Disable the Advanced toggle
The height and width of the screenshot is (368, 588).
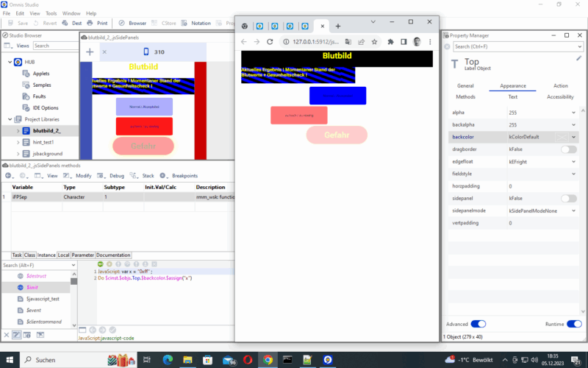[478, 324]
